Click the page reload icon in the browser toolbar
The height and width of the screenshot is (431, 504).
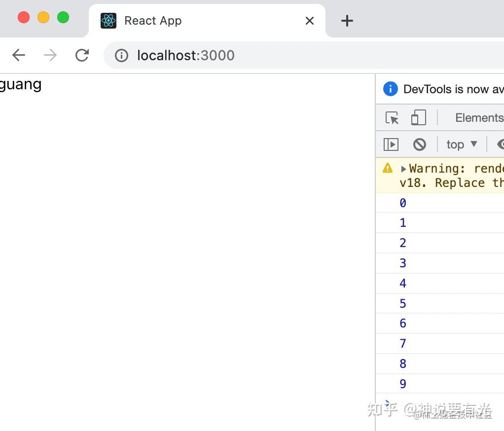click(82, 55)
